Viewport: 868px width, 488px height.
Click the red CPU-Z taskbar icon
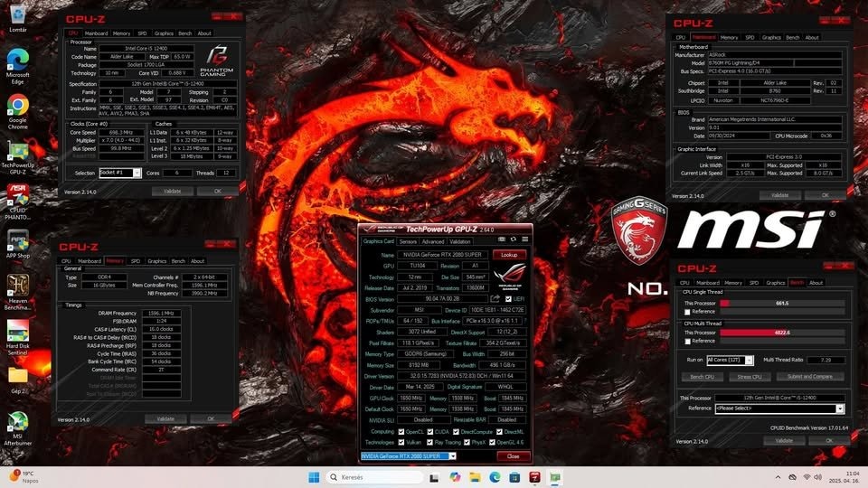534,477
